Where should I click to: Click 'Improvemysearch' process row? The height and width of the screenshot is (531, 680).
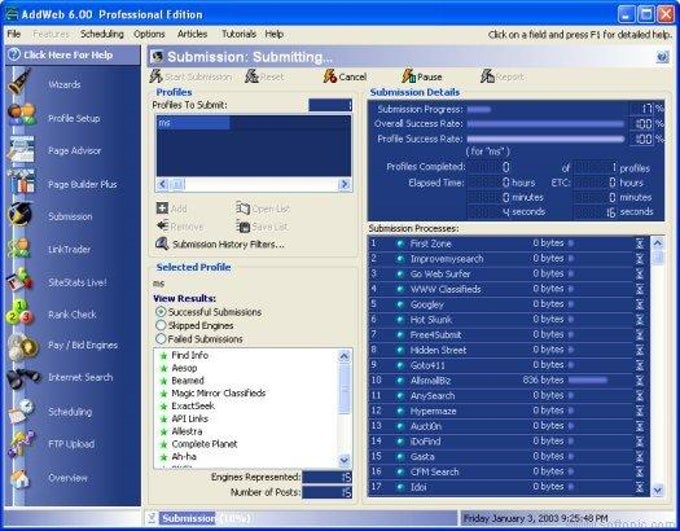point(508,259)
